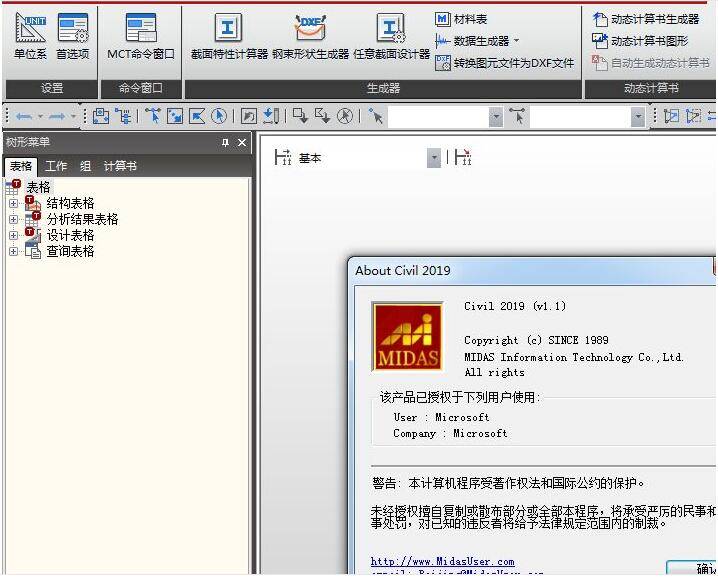Expand the 分析结果表格 tree node
This screenshot has height=583, width=718.
[13, 219]
